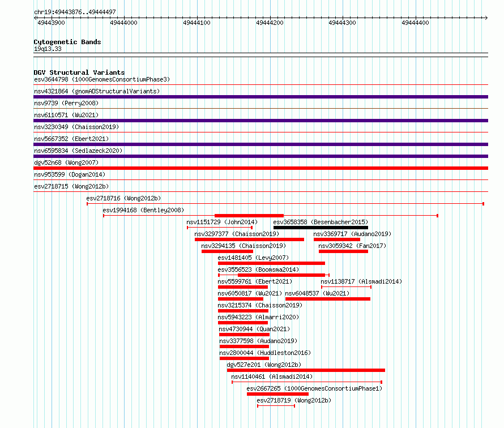
Task: Click the 49444400 ruler position label
Action: click(x=415, y=23)
